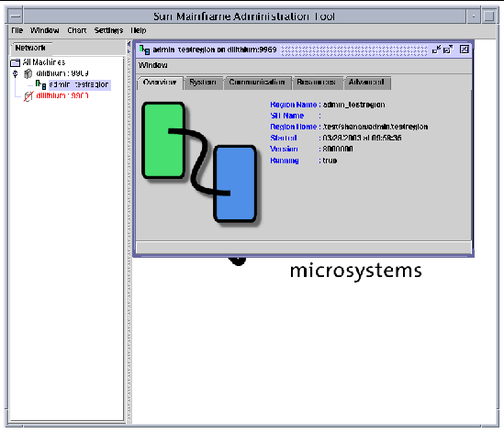This screenshot has width=504, height=433.
Task: Collapse the dilithium : 9969 tree node
Action: coord(15,73)
